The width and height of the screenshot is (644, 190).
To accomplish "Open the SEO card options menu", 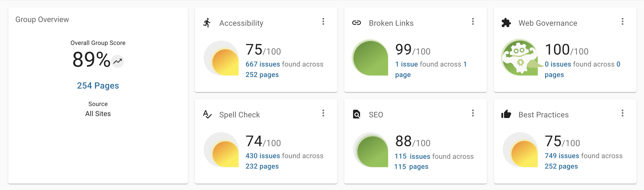I will pos(473,113).
